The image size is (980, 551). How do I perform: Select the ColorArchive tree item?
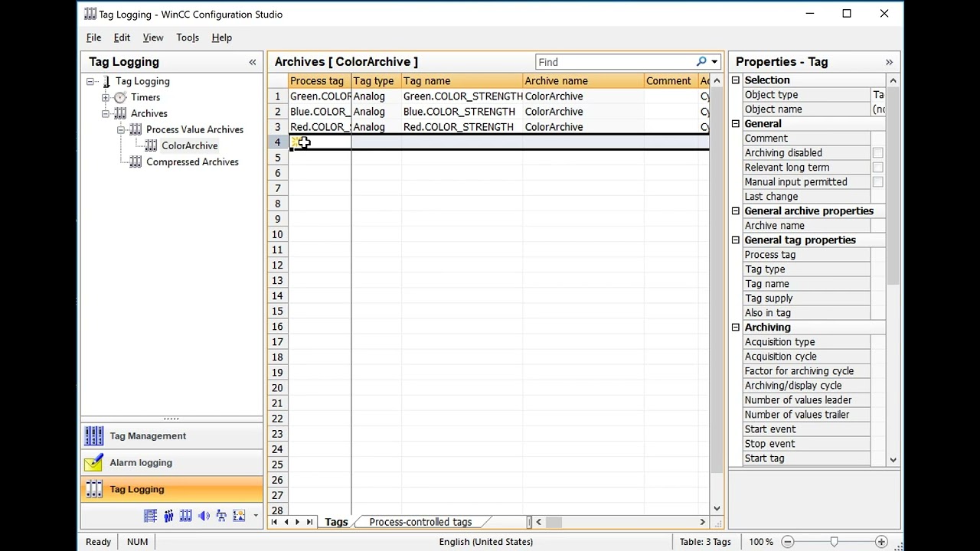189,145
